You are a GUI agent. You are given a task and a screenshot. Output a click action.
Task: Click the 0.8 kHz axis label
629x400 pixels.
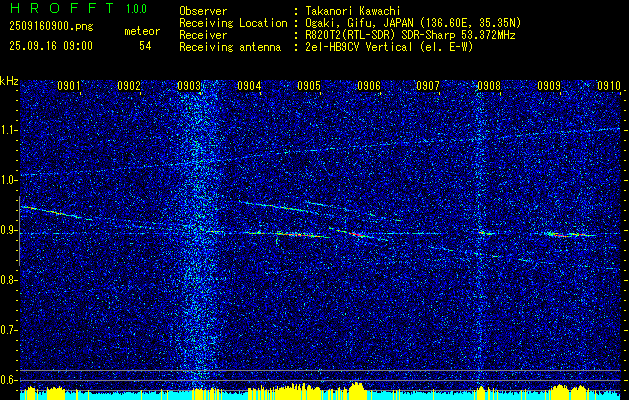(x=8, y=280)
